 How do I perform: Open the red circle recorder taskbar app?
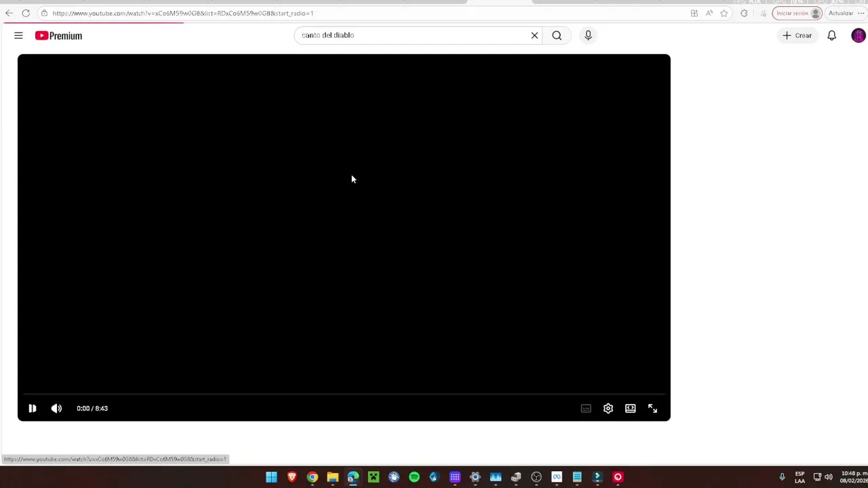617,477
